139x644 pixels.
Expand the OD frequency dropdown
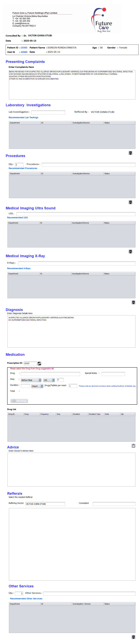coord(49,380)
